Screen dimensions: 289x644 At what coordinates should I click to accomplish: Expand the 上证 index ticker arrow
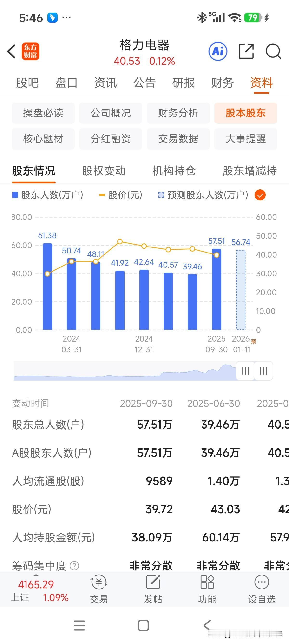36,575
